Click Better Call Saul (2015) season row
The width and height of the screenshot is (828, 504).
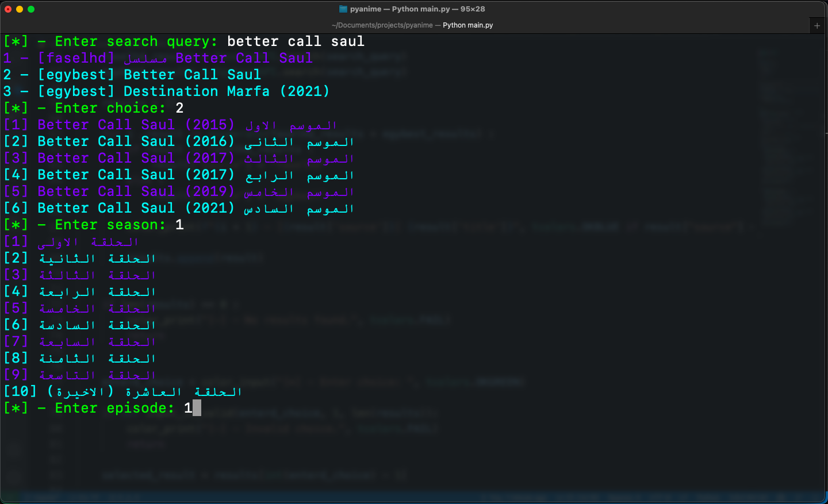click(170, 125)
